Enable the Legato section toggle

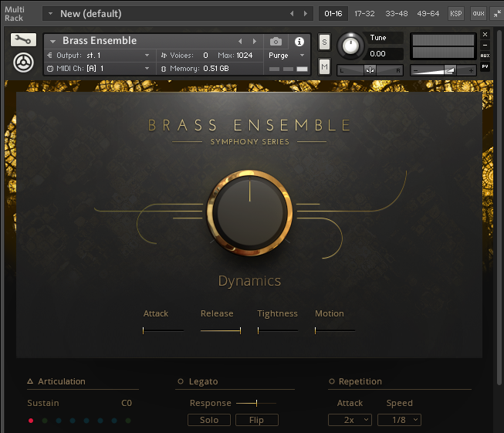[181, 381]
